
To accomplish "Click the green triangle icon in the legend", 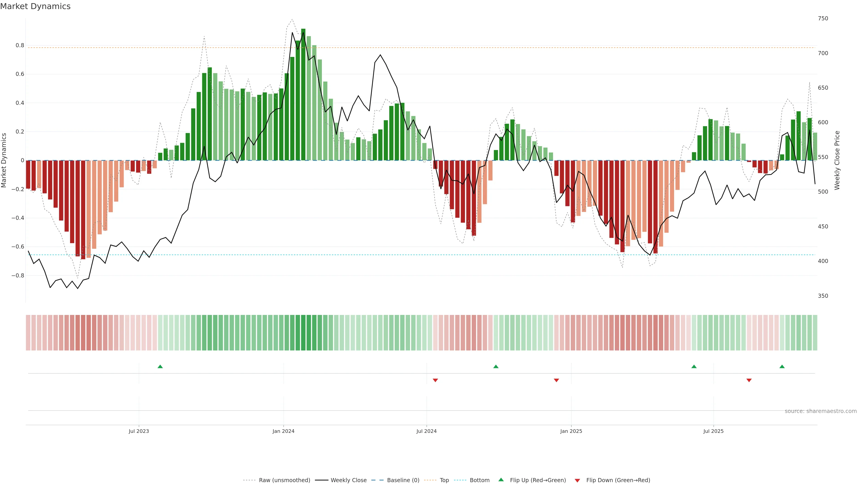I will 501,480.
